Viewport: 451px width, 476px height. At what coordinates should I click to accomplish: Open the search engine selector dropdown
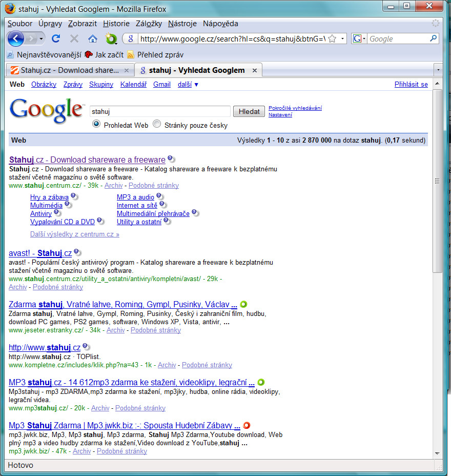point(359,38)
